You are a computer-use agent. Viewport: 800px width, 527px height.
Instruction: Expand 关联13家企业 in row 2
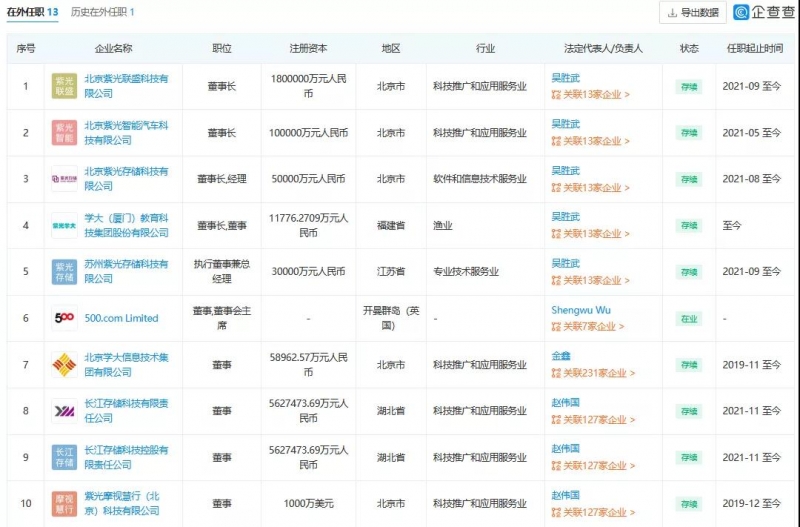pyautogui.click(x=590, y=141)
